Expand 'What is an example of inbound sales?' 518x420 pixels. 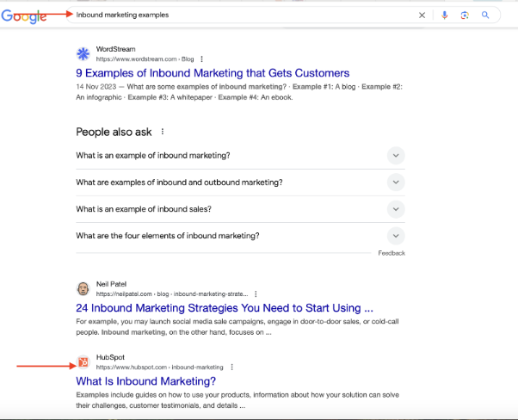(240, 209)
